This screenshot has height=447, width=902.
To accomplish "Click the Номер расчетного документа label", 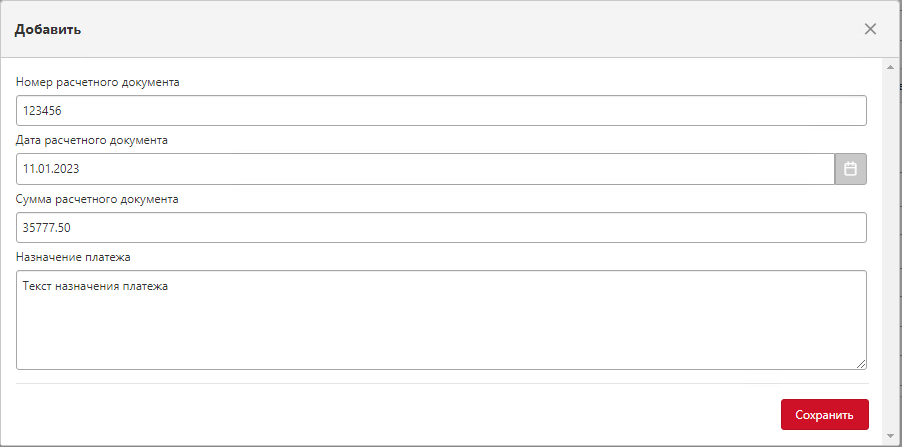I will coord(98,82).
